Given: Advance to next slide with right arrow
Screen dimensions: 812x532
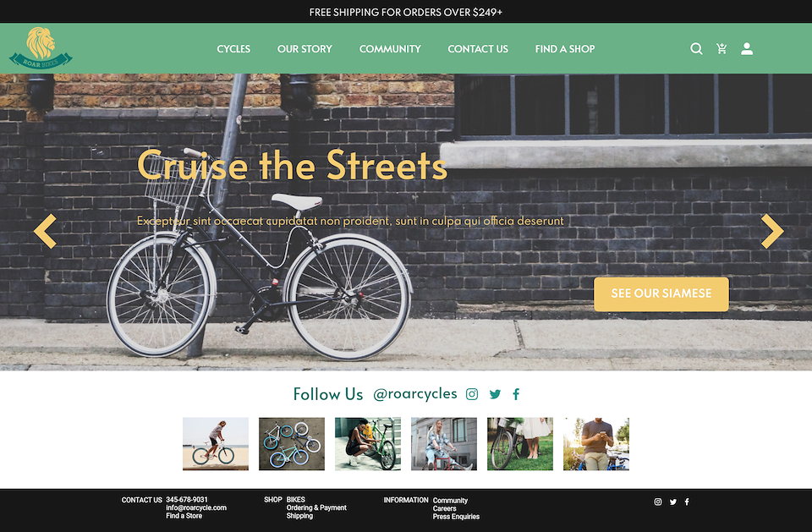Looking at the screenshot, I should [772, 231].
